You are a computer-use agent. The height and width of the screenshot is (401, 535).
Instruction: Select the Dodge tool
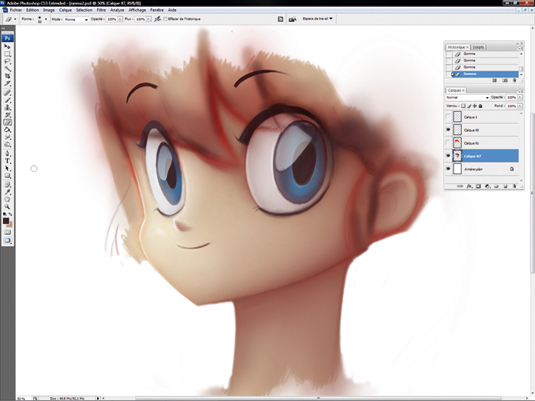pos(7,144)
